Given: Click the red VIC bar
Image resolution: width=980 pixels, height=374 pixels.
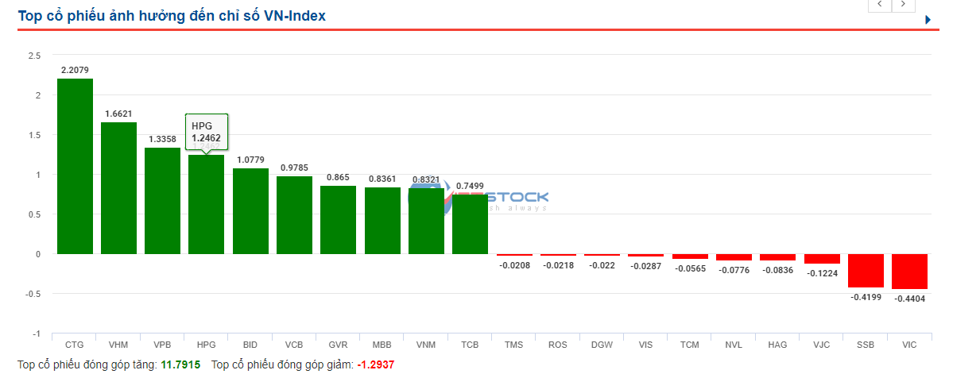Looking at the screenshot, I should click(x=909, y=272).
